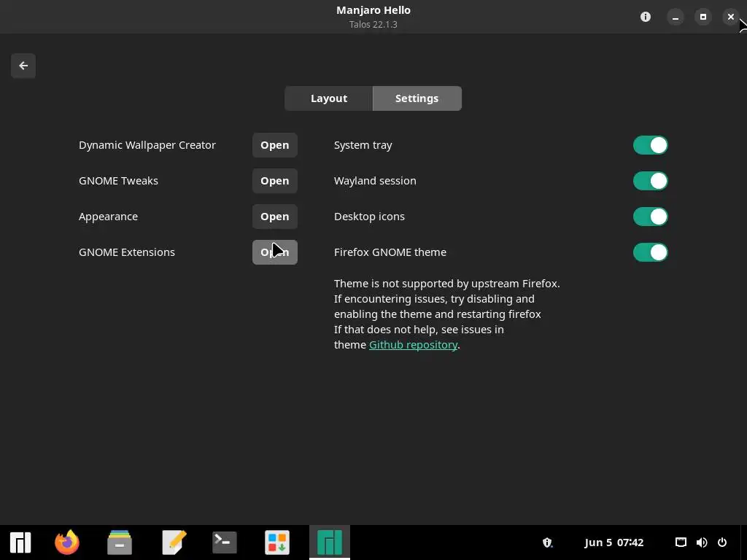Select Manjaro Hello in the taskbar
This screenshot has height=560, width=747.
[330, 542]
